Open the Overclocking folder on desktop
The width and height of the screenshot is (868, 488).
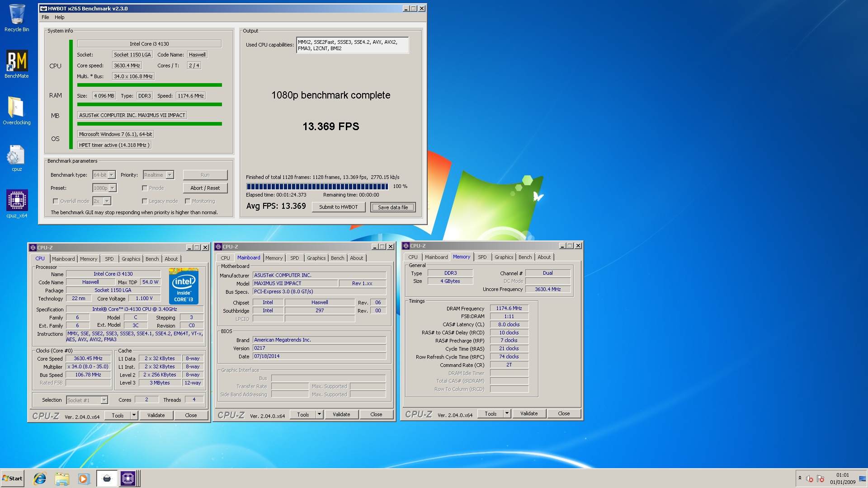(x=17, y=111)
